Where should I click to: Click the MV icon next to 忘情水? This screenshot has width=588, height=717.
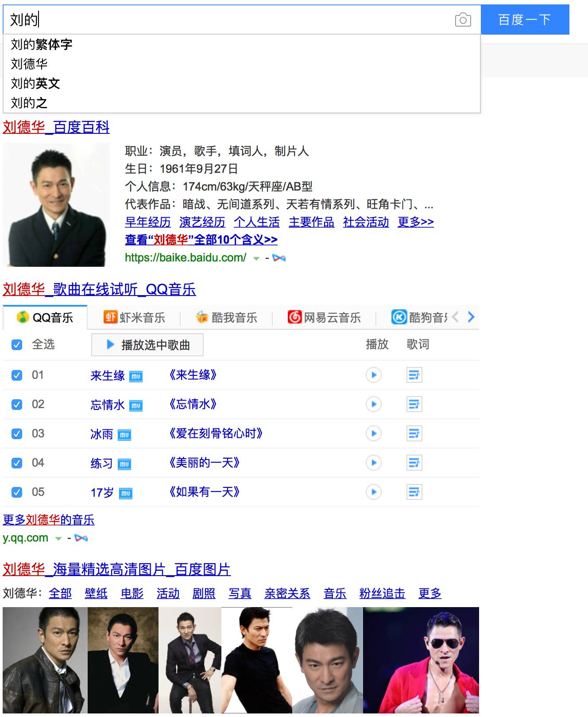pos(135,405)
